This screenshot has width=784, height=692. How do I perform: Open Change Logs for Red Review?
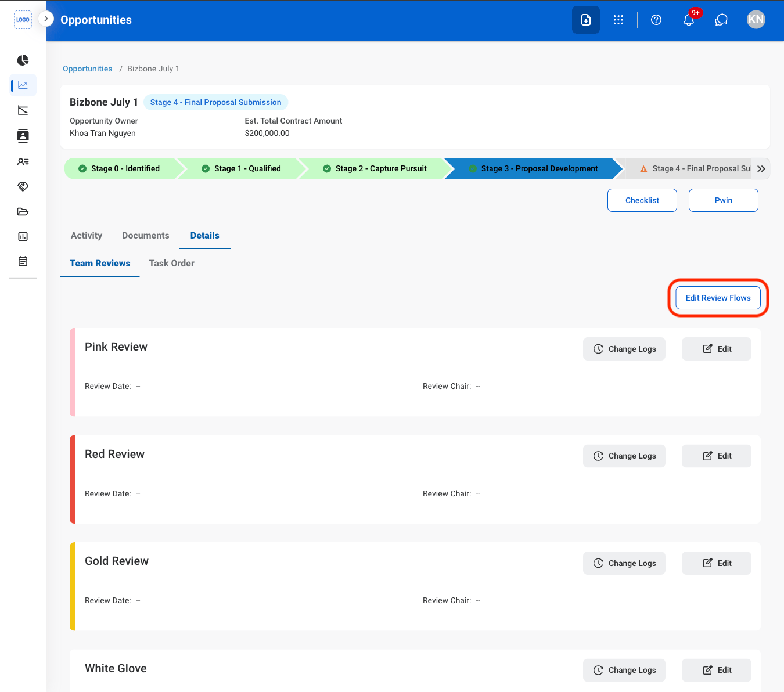point(624,456)
